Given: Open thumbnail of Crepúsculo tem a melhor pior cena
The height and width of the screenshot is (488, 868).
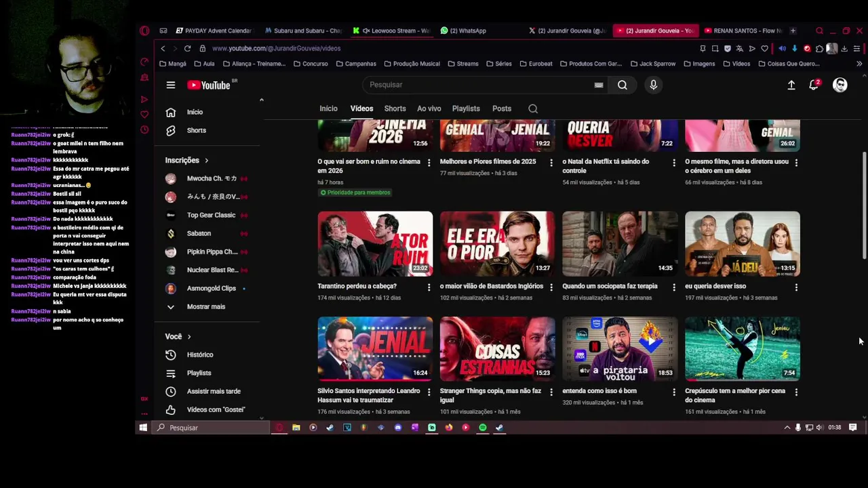Looking at the screenshot, I should coord(742,348).
